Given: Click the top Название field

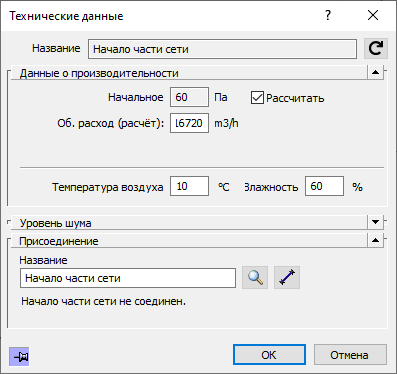Looking at the screenshot, I should (222, 49).
